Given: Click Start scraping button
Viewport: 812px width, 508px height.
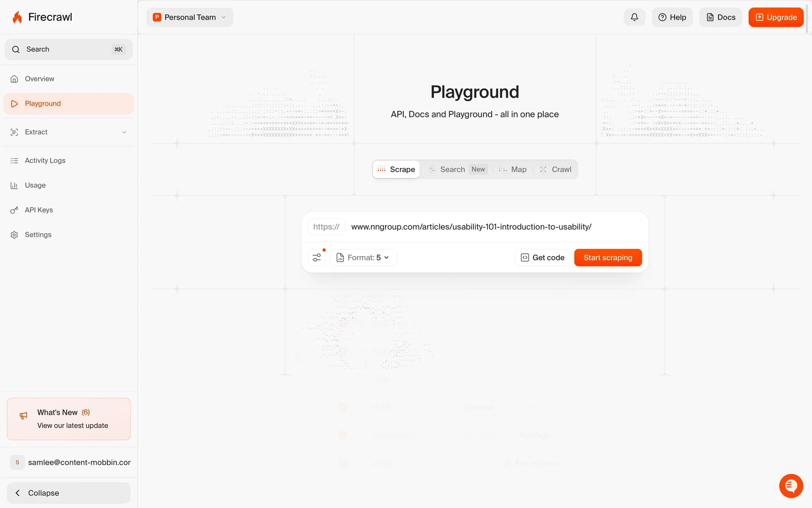Looking at the screenshot, I should tap(608, 257).
